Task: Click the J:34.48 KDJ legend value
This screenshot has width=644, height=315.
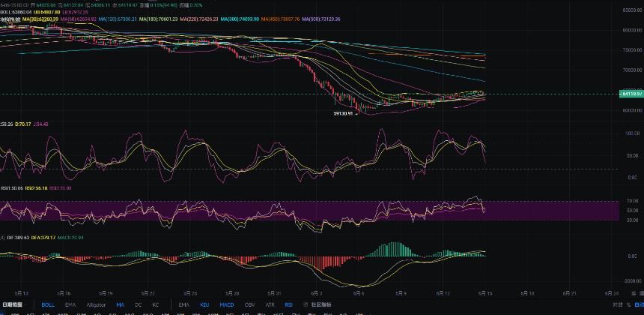Action: 39,124
